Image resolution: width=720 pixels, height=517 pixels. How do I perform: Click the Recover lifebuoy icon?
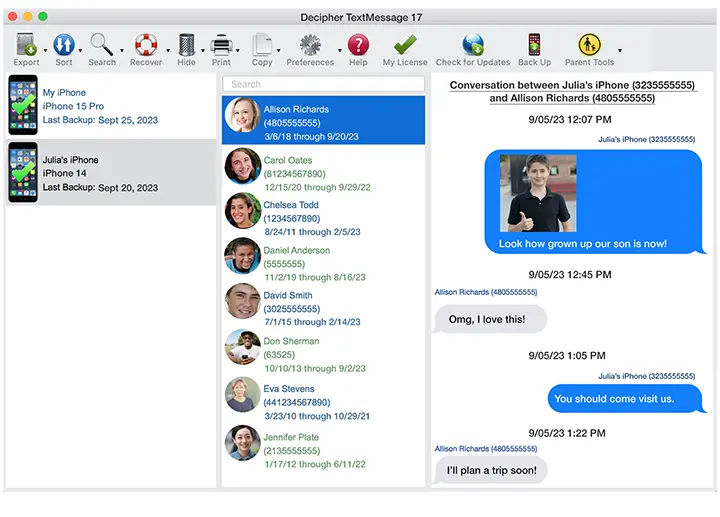pos(146,45)
